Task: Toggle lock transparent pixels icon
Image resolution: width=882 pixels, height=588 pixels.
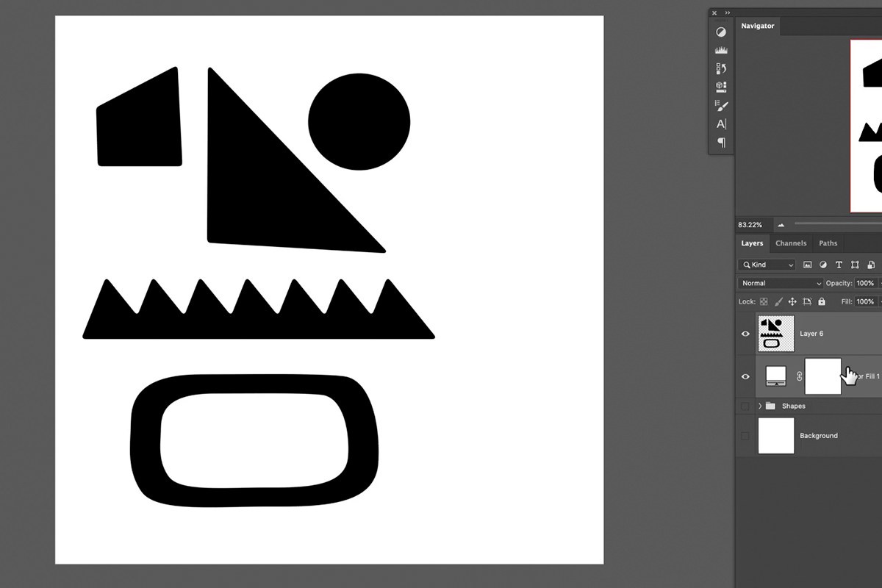Action: click(764, 301)
